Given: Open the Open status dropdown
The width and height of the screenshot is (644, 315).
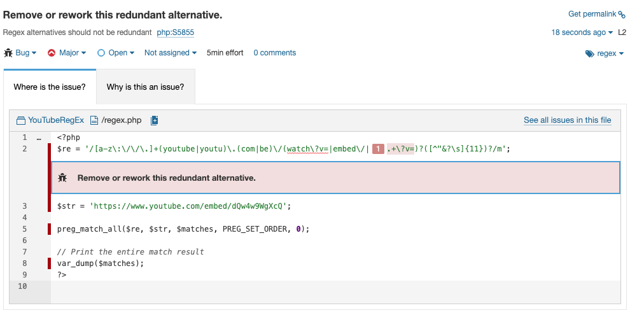Looking at the screenshot, I should [116, 53].
